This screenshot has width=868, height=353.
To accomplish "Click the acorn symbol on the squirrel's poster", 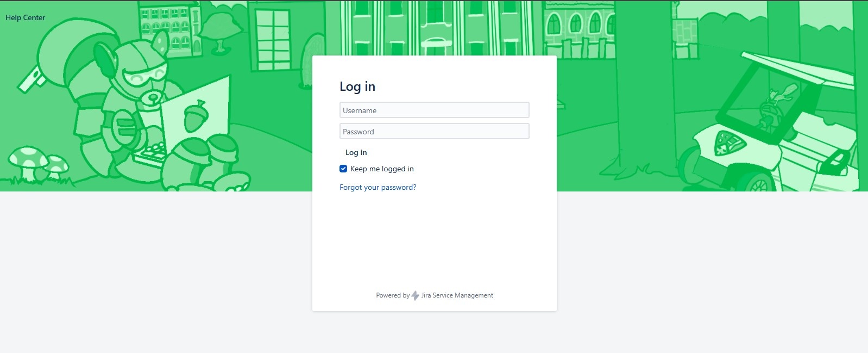I will click(196, 116).
